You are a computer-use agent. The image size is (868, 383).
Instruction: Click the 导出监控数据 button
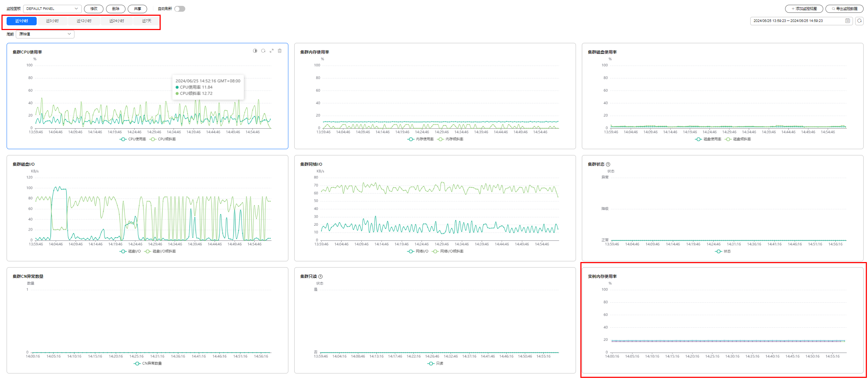[844, 9]
